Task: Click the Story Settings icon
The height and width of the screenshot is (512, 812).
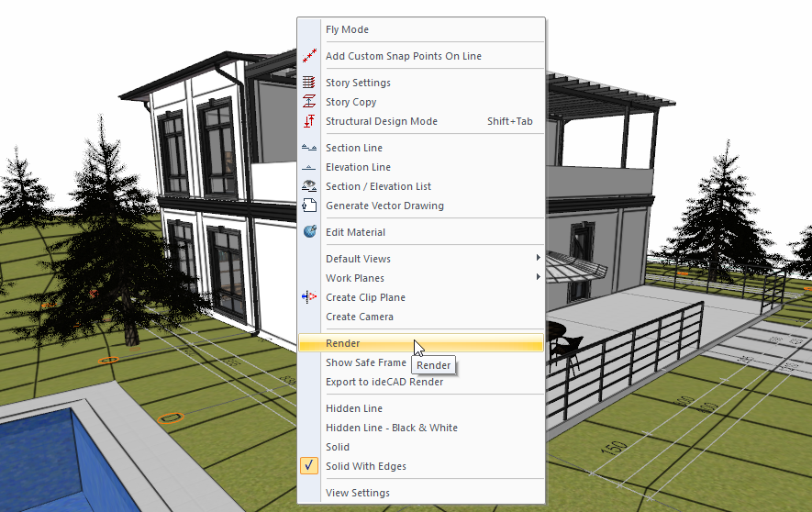Action: [309, 83]
